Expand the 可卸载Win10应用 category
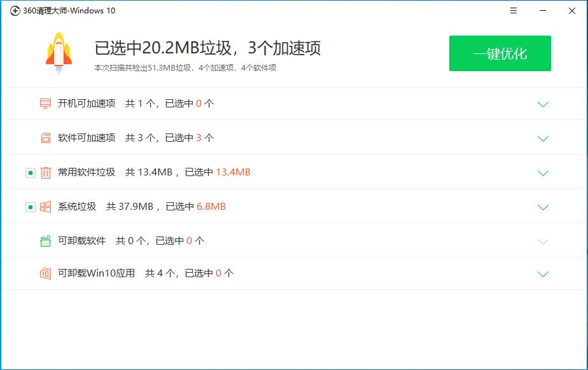The image size is (588, 370). [x=543, y=273]
